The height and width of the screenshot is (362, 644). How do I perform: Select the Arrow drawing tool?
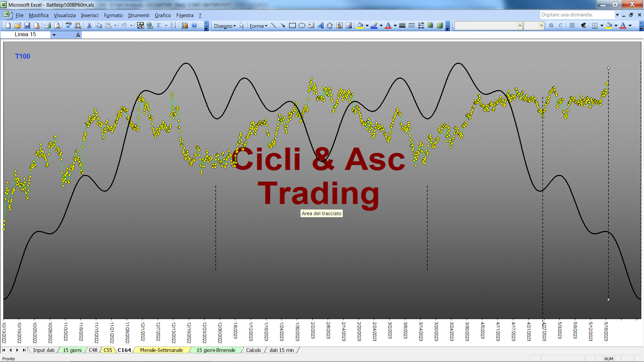point(283,26)
